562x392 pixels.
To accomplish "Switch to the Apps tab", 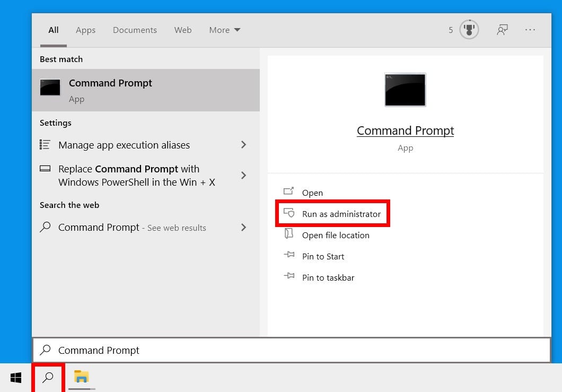I will pos(86,30).
